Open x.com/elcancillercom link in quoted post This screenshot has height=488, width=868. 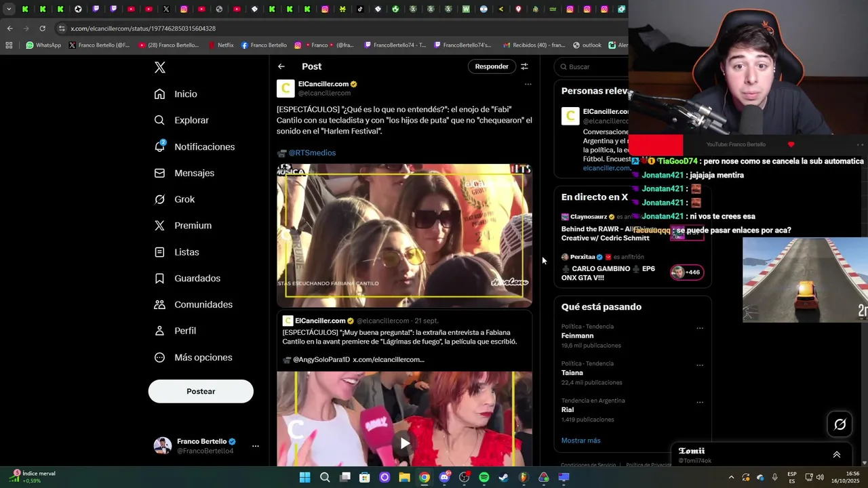[389, 360]
